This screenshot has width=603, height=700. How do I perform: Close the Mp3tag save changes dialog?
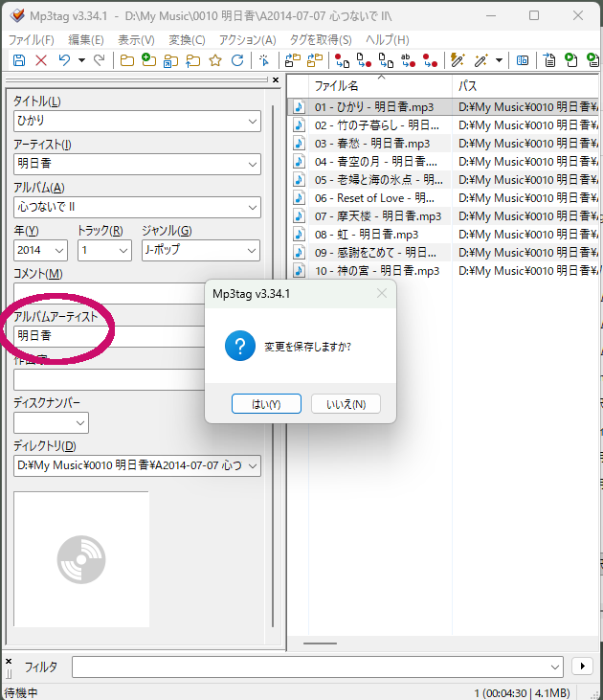[382, 293]
